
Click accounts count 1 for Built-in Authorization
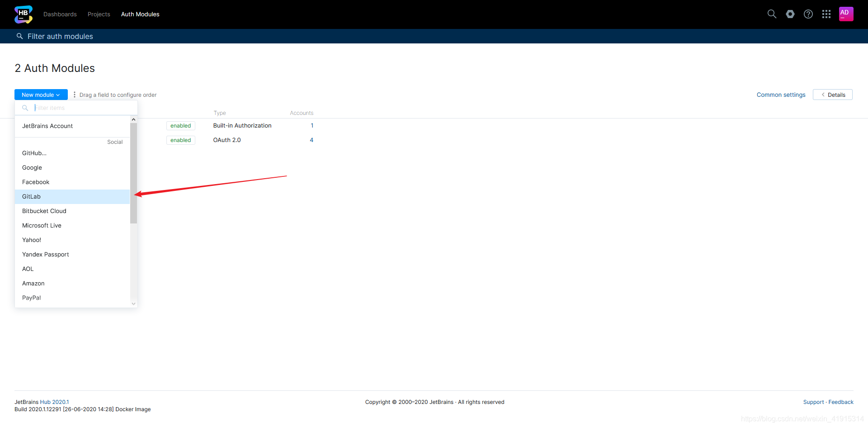312,126
